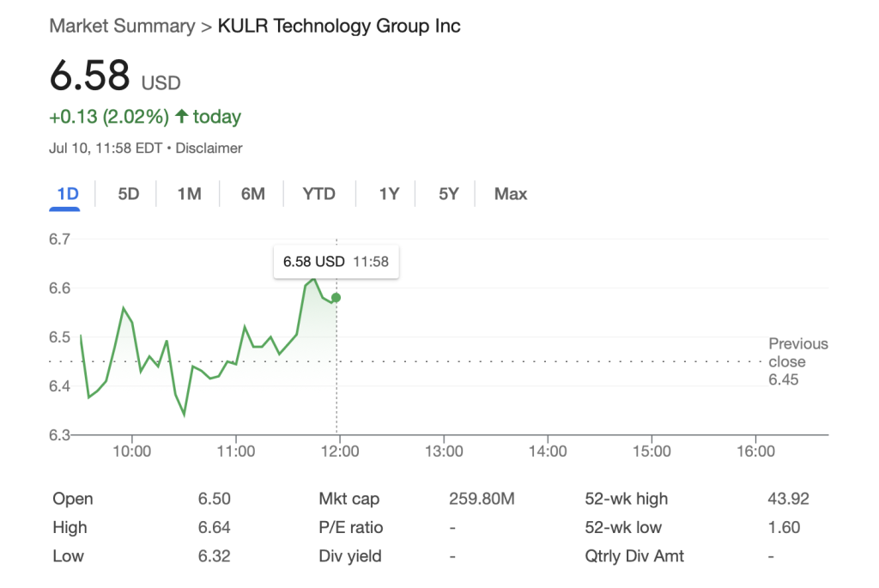Show the Max history tab

[x=511, y=194]
